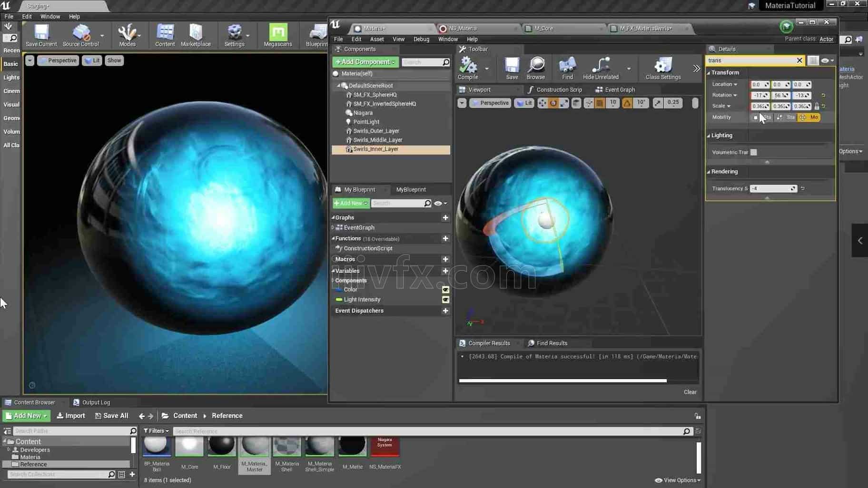The width and height of the screenshot is (868, 488).
Task: Open Compile options dropdown arrow
Action: click(x=486, y=68)
